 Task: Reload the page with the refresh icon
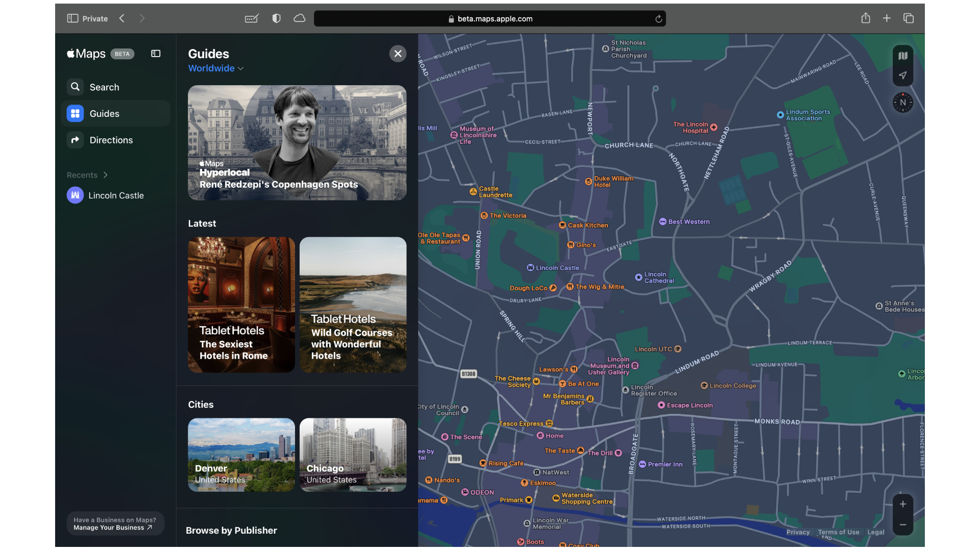[658, 19]
